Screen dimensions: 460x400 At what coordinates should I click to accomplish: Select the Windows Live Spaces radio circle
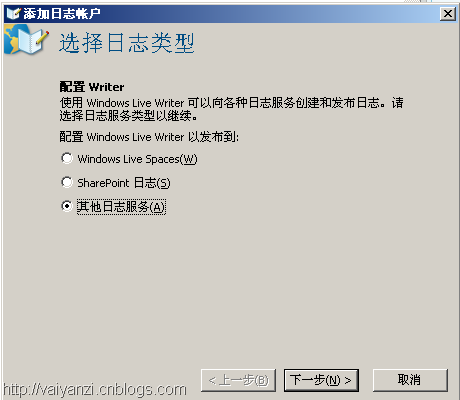pos(67,158)
